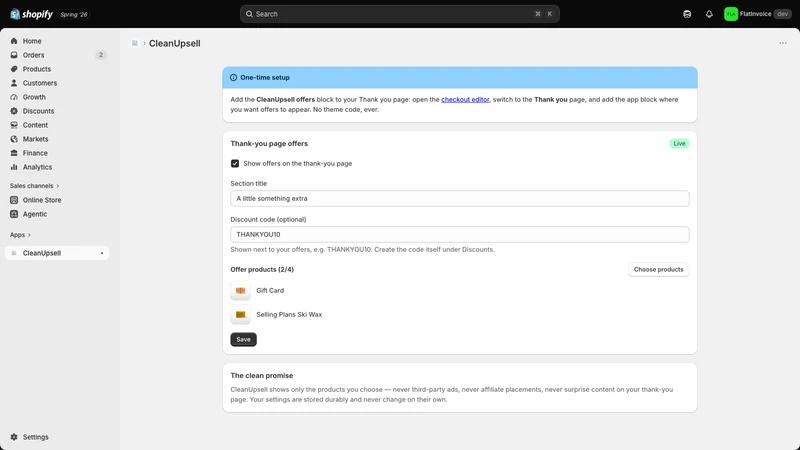Open the Home menu item
This screenshot has width=800, height=450.
point(57,41)
